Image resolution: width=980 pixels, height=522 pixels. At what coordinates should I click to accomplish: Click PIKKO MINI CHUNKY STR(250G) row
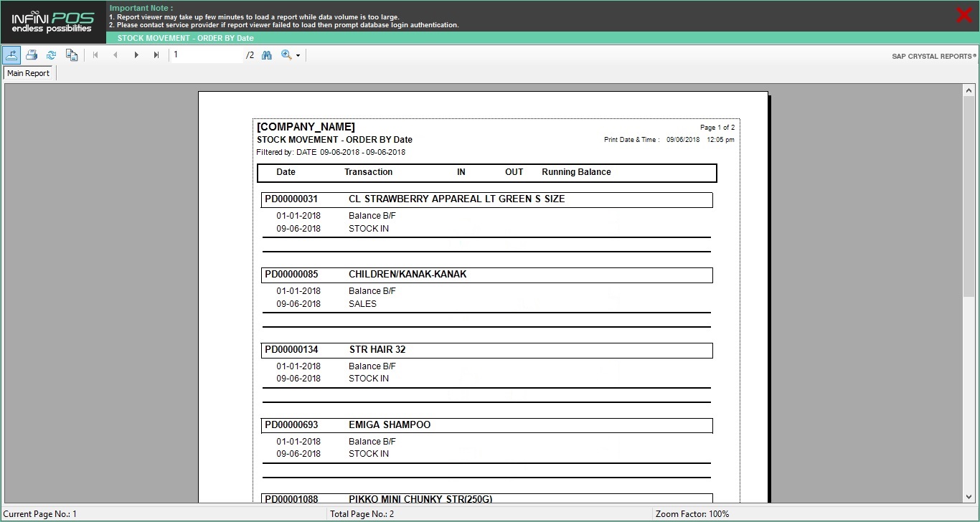coord(487,498)
